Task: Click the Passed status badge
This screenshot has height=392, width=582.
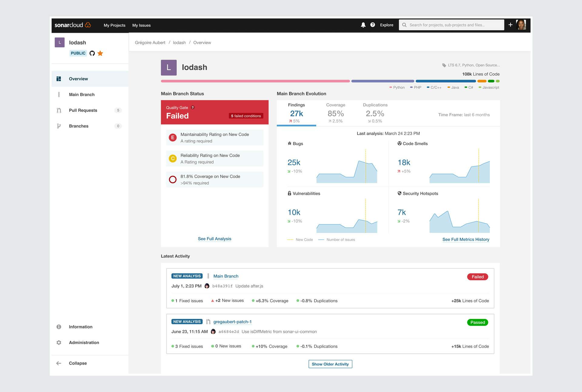Action: tap(478, 322)
